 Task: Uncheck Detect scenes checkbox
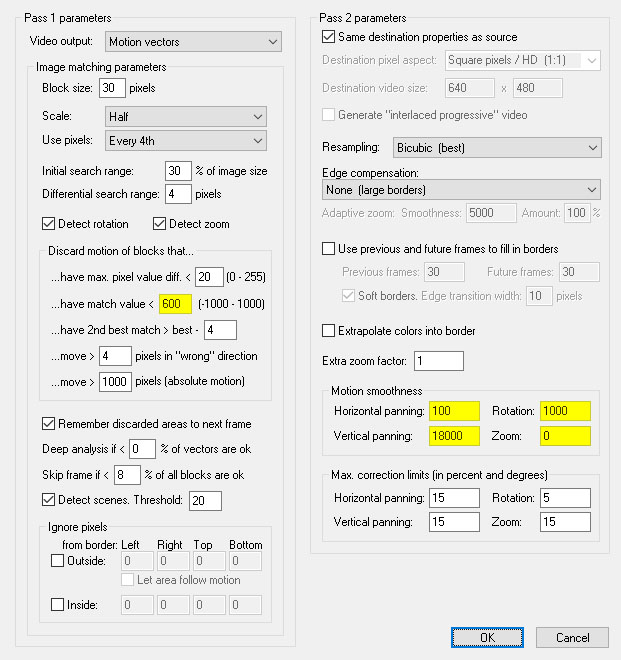49,500
